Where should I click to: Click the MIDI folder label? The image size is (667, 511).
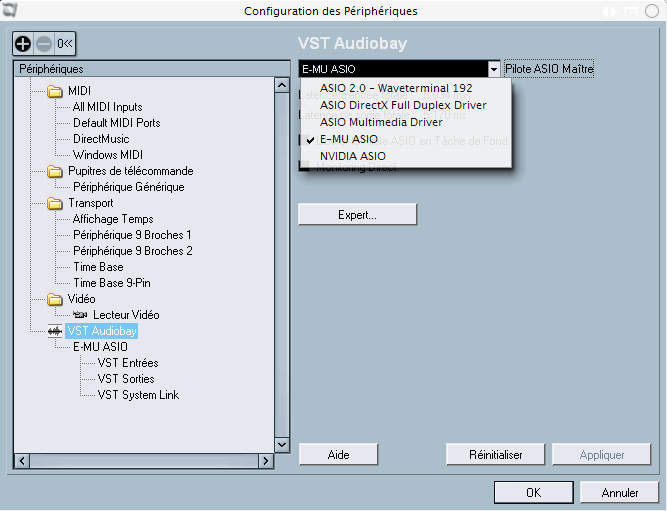(79, 91)
